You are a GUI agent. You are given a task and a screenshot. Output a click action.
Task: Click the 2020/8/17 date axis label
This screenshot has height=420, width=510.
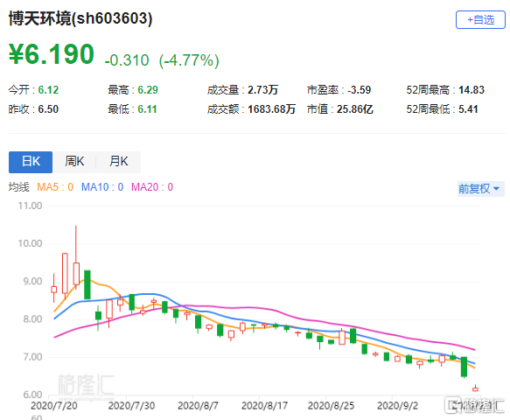point(264,406)
